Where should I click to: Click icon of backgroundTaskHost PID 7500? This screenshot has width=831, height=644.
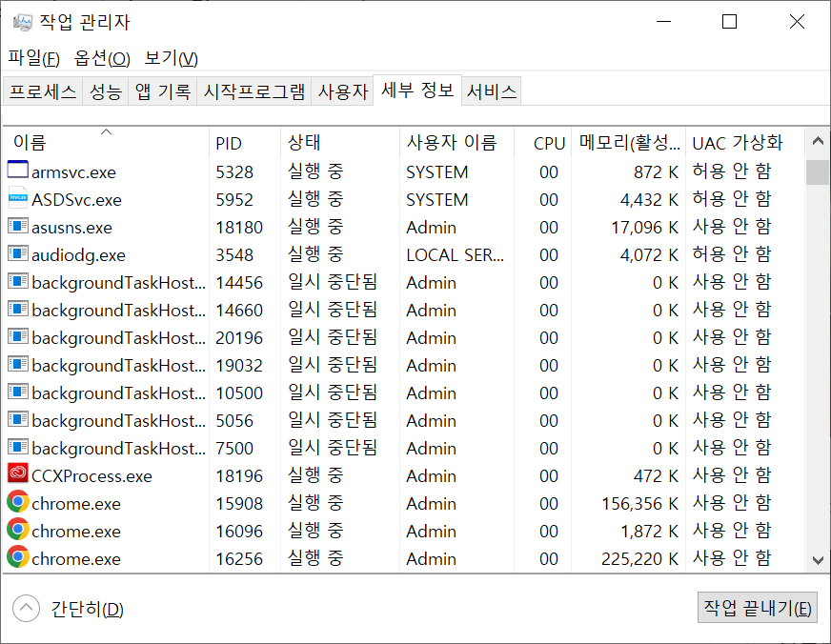click(17, 447)
